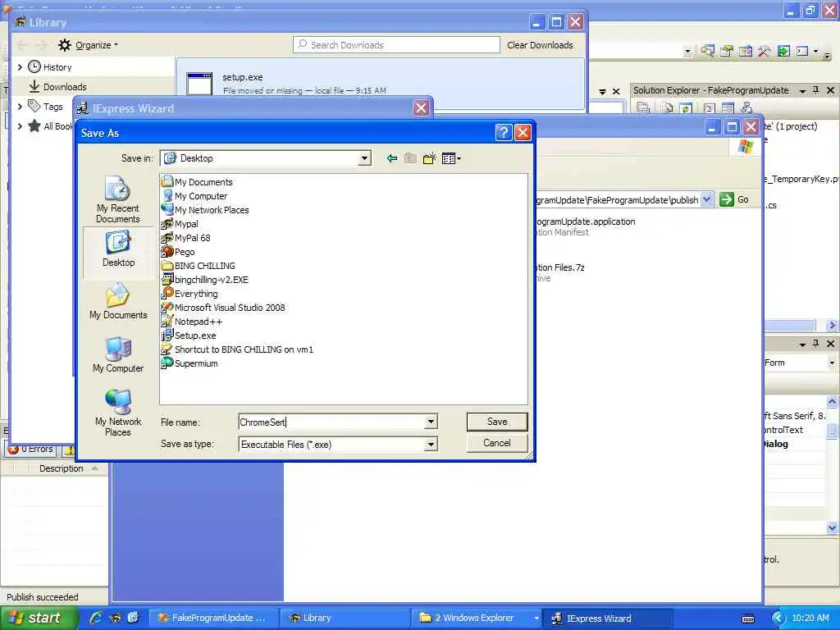Select the Pego item in file list
Image resolution: width=840 pixels, height=630 pixels.
click(178, 251)
